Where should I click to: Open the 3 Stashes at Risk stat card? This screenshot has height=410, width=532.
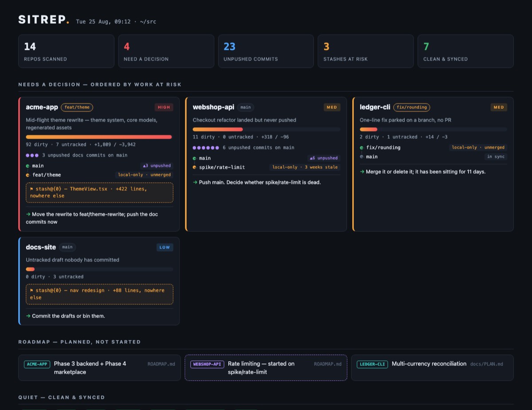(366, 51)
